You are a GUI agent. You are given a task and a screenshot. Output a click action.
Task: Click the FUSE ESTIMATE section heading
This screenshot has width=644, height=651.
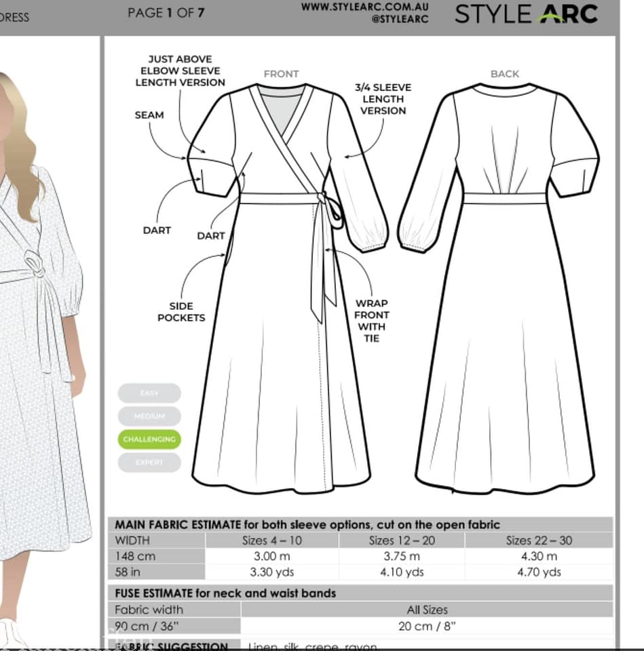pyautogui.click(x=225, y=593)
